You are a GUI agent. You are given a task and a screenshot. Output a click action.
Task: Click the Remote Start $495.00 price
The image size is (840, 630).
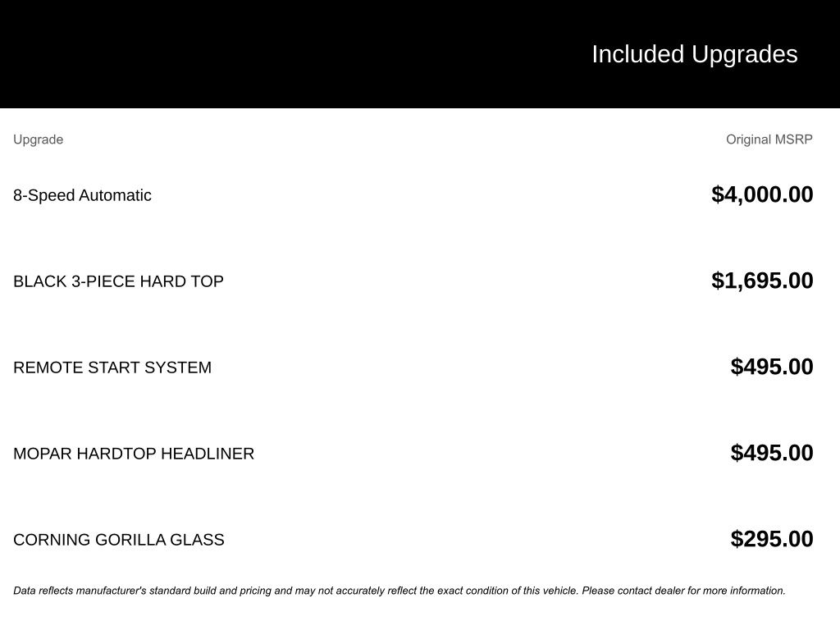click(772, 367)
